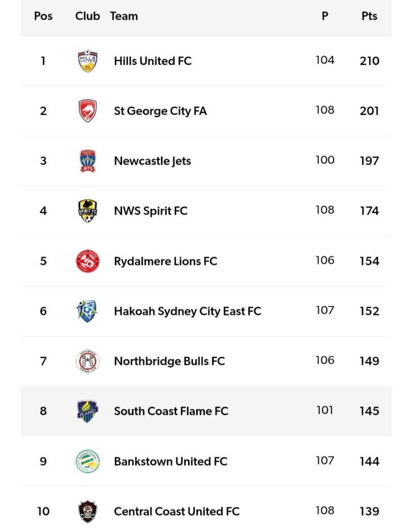Click the South Coast Flame FC logo
Viewport: 412px width, 532px height.
pyautogui.click(x=88, y=411)
